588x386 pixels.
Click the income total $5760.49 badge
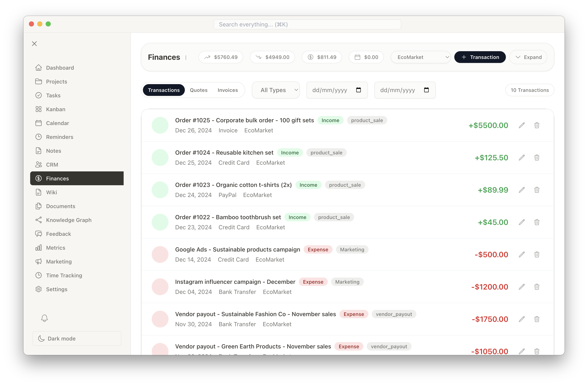tap(221, 57)
